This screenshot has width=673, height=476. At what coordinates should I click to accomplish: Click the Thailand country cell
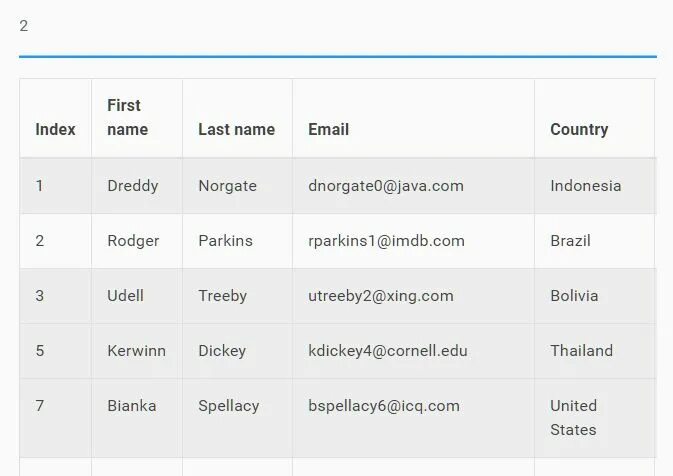click(x=595, y=351)
